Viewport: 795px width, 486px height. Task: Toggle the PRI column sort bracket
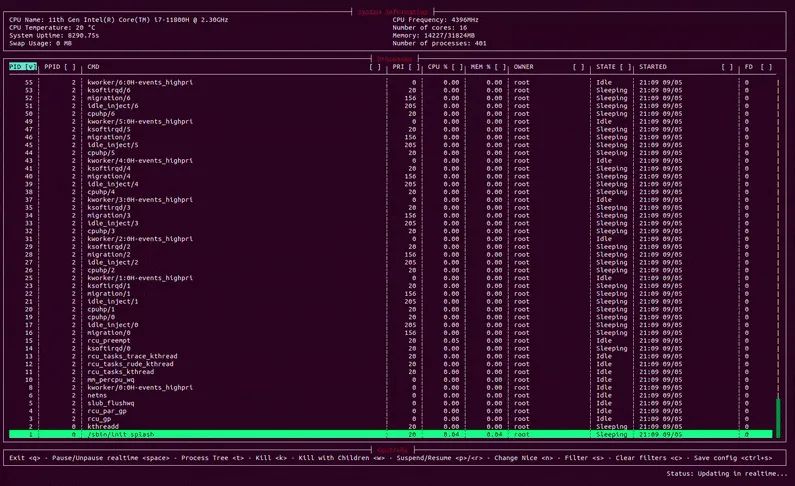point(414,67)
